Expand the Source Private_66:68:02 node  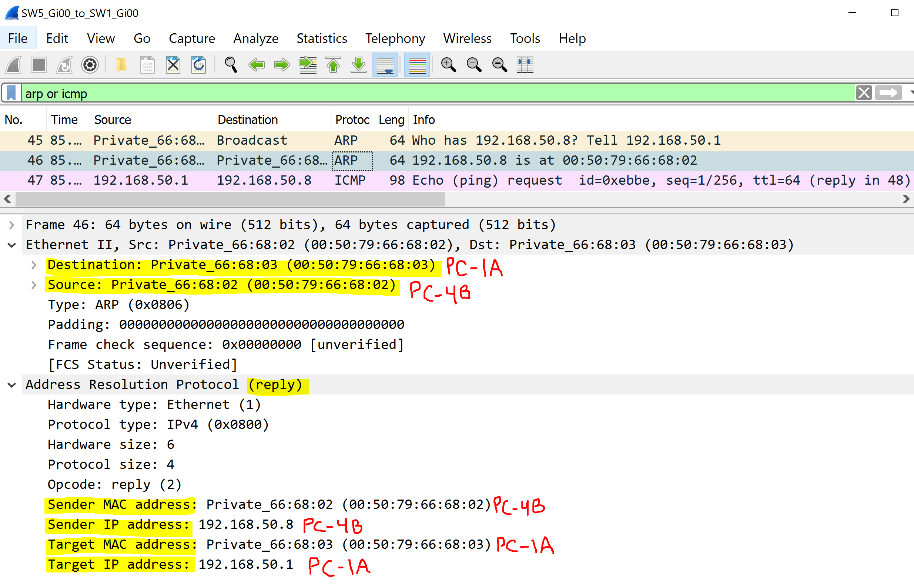pyautogui.click(x=34, y=285)
